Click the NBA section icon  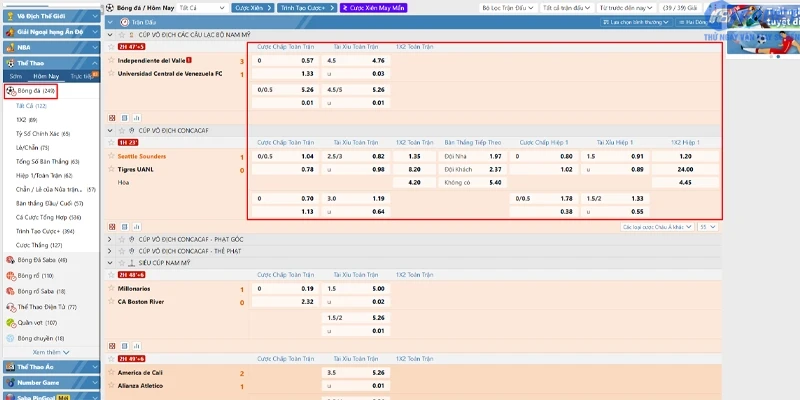10,47
